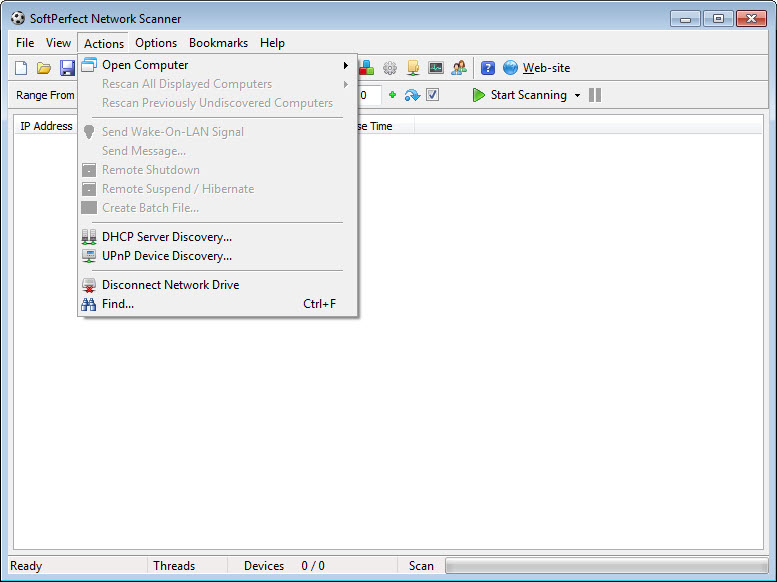The image size is (777, 582).
Task: Minimize the Network Scanner window
Action: (x=685, y=19)
